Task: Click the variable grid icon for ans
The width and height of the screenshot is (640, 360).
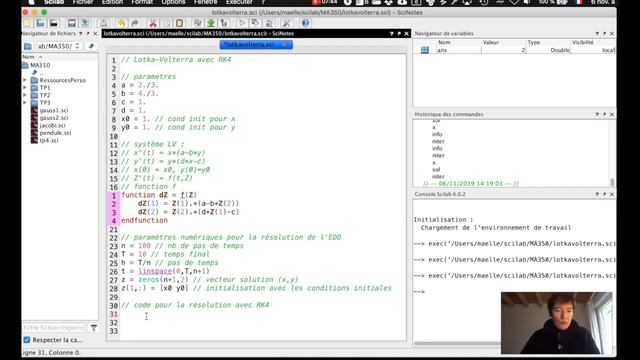Action: [x=424, y=50]
